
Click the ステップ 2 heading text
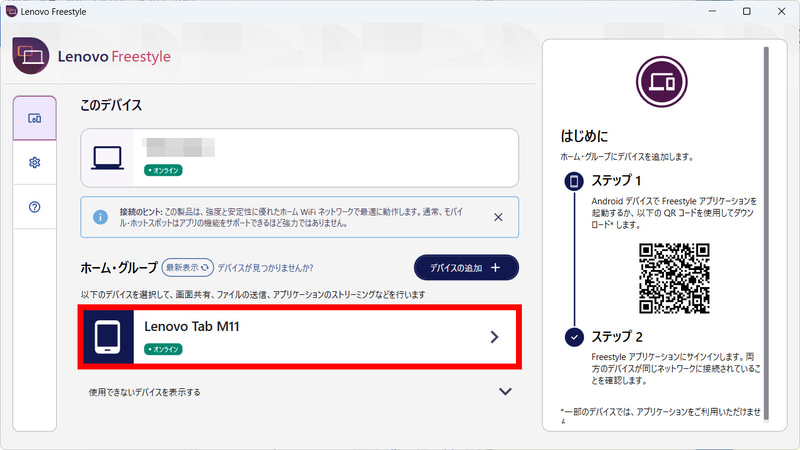point(617,337)
